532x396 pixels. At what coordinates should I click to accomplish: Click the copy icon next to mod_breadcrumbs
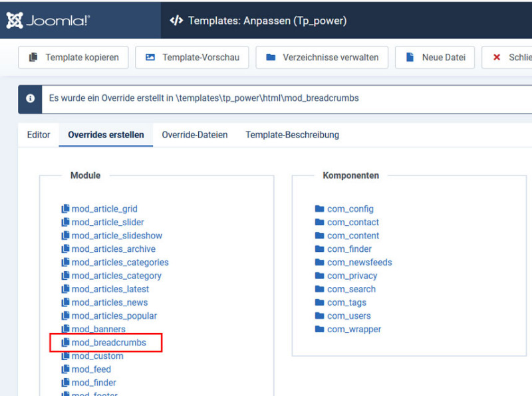coord(65,342)
